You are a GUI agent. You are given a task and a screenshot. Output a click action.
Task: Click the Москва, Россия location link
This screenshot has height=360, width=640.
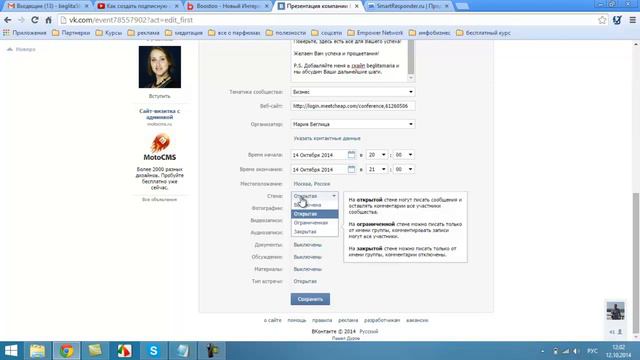312,184
